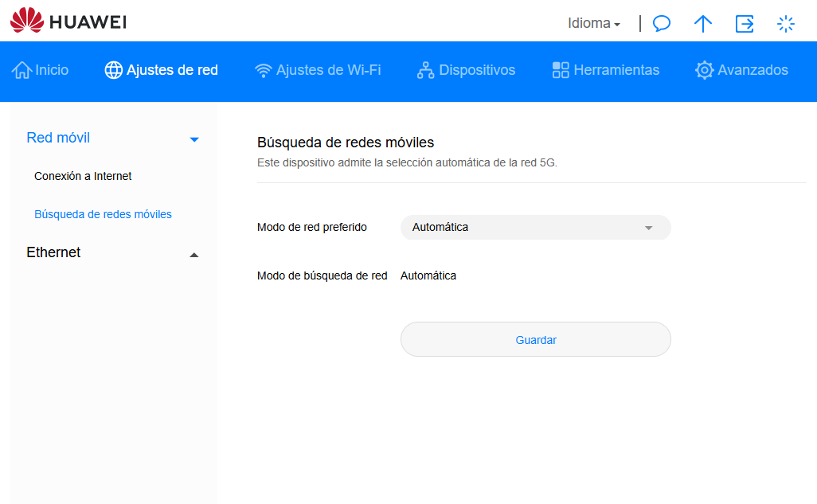
Task: Go to the Ajustes de Wi-Fi tab
Action: pyautogui.click(x=328, y=70)
